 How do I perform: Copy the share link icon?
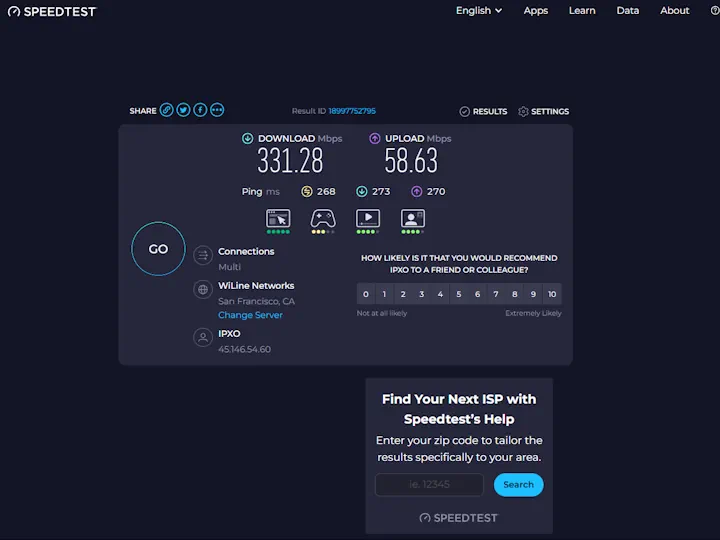point(167,110)
